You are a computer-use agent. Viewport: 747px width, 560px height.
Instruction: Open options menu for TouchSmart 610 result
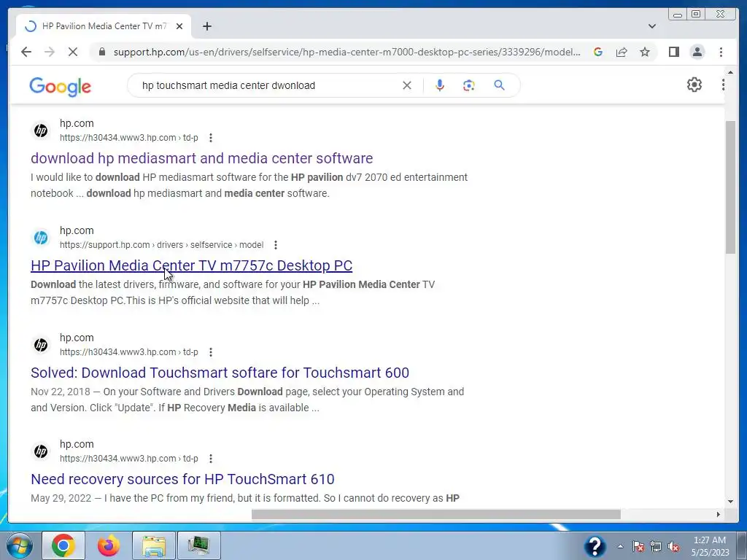click(211, 459)
